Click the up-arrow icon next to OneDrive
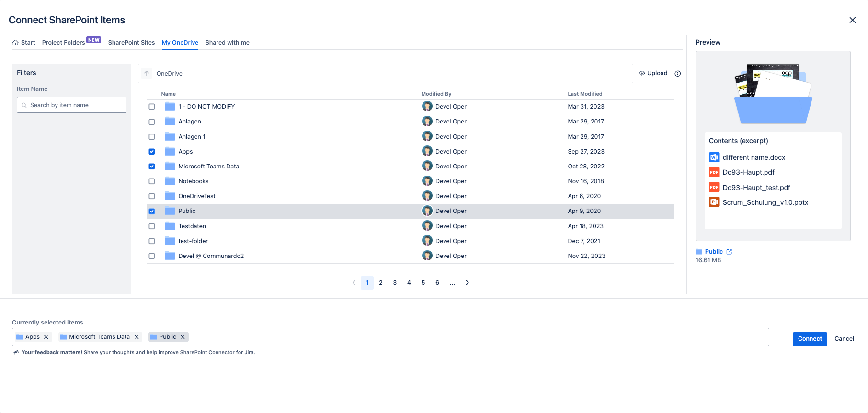Image resolution: width=868 pixels, height=413 pixels. point(147,73)
